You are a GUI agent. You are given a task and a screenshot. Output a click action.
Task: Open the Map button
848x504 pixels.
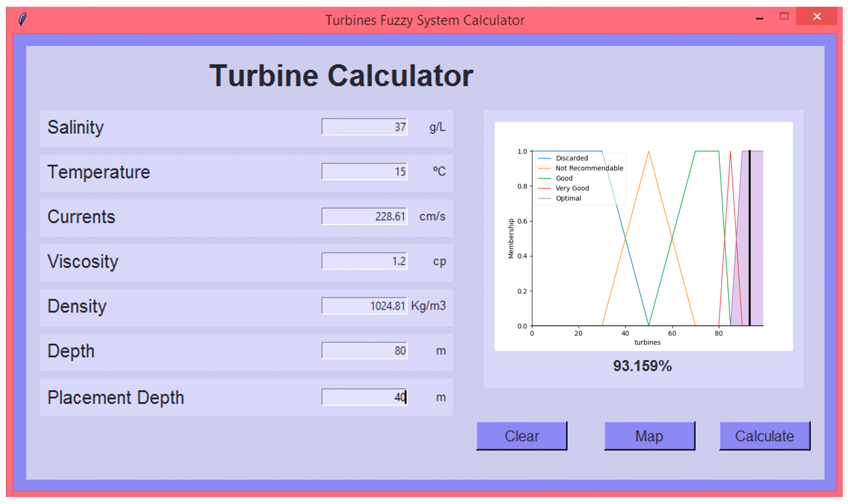coord(649,436)
